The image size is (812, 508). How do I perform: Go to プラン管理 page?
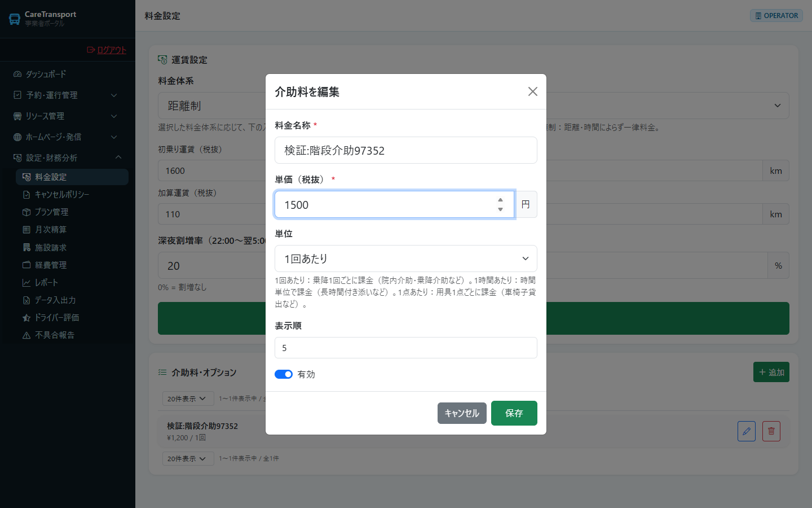72,212
